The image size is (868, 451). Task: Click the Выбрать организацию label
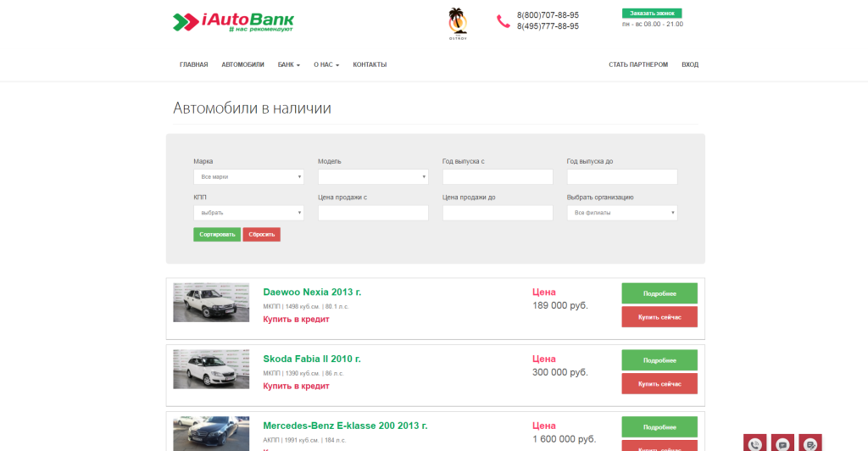600,198
